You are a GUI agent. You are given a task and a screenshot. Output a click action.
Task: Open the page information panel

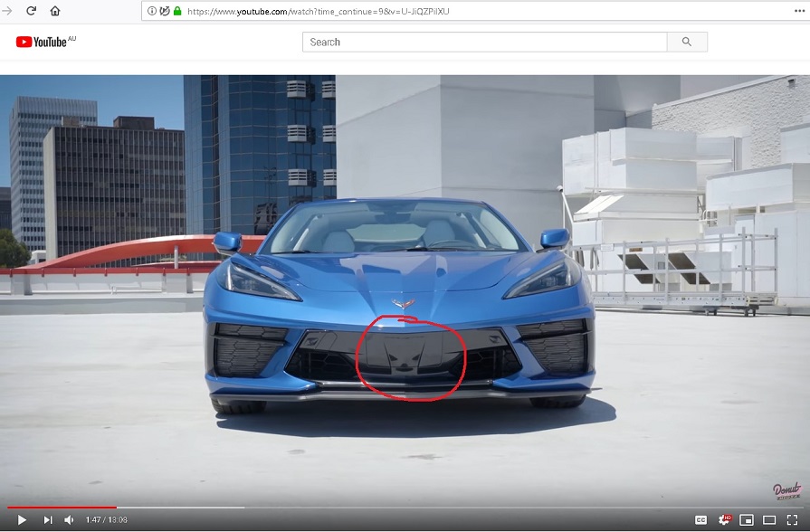[151, 12]
